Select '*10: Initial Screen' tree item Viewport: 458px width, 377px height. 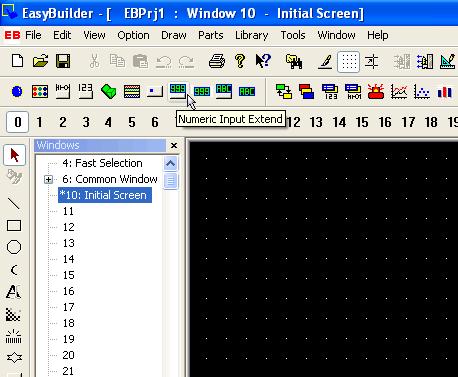pyautogui.click(x=105, y=195)
